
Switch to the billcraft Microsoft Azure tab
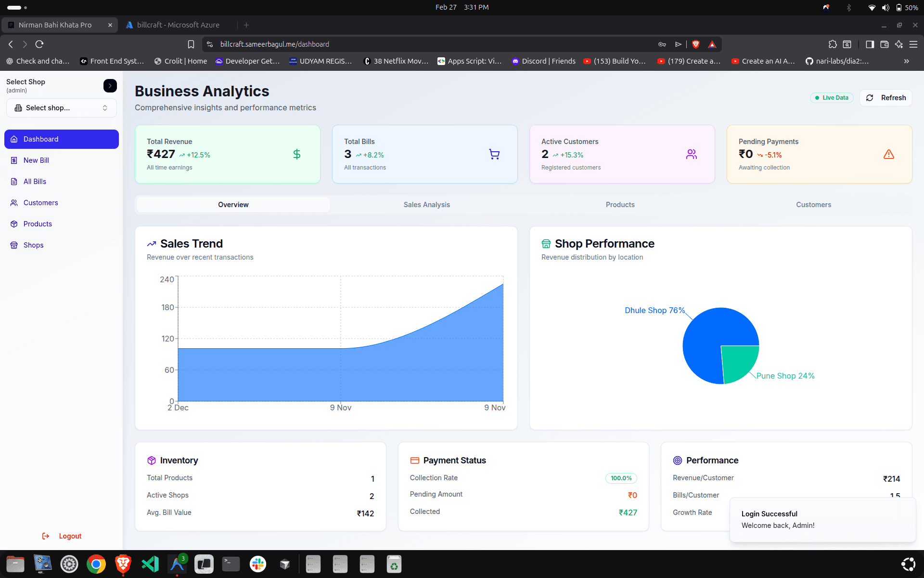coord(178,25)
